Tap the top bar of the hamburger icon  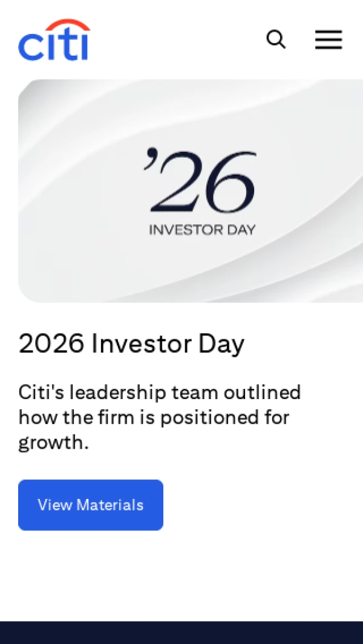click(329, 31)
